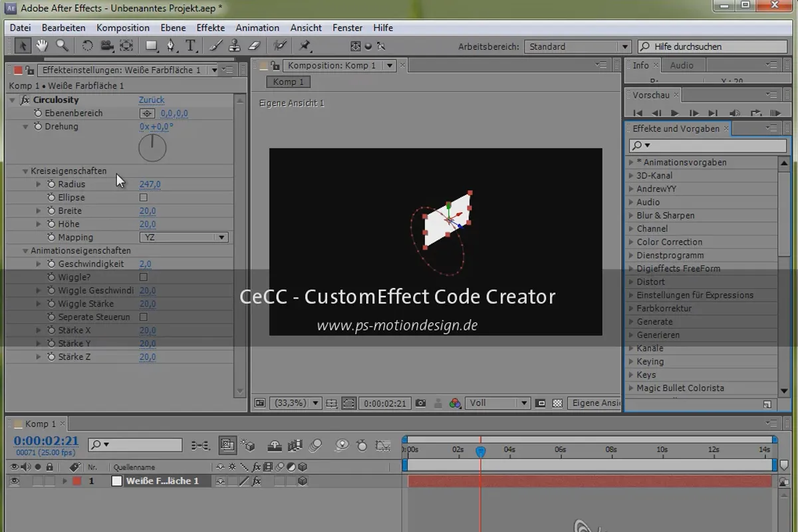Viewport: 798px width, 532px height.
Task: Expand the Blur & Sharpen effects category
Action: pos(631,215)
